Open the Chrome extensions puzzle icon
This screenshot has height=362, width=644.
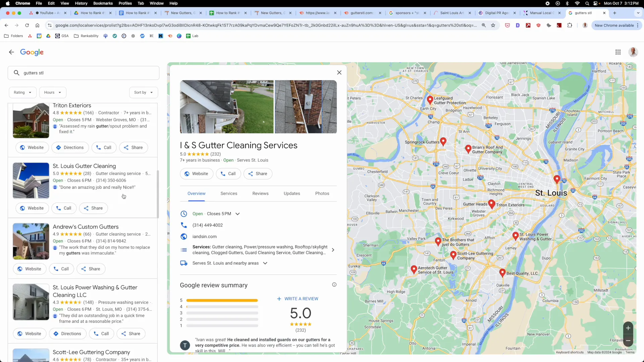(570, 25)
